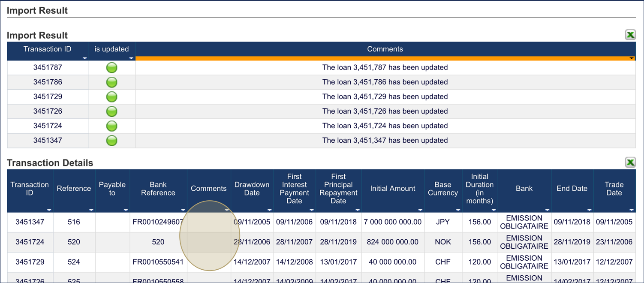The image size is (644, 283).
Task: Open the Transaction ID column filter dropdown
Action: [85, 57]
